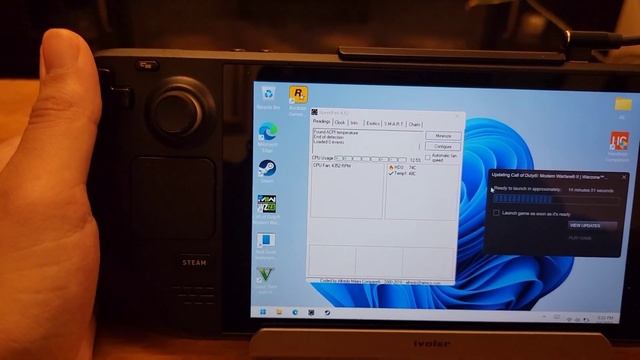This screenshot has height=360, width=640.
Task: Open the Microsoft Edge desktop shortcut
Action: pos(268,137)
